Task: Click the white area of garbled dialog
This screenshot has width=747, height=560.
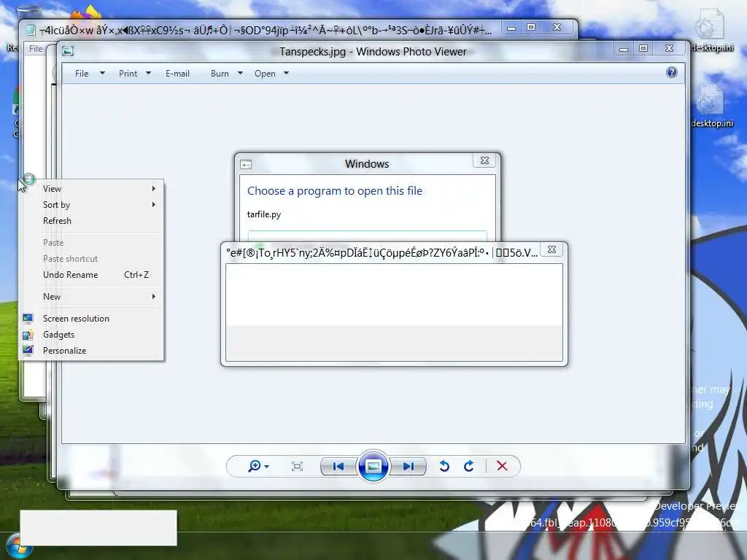Action: point(394,295)
